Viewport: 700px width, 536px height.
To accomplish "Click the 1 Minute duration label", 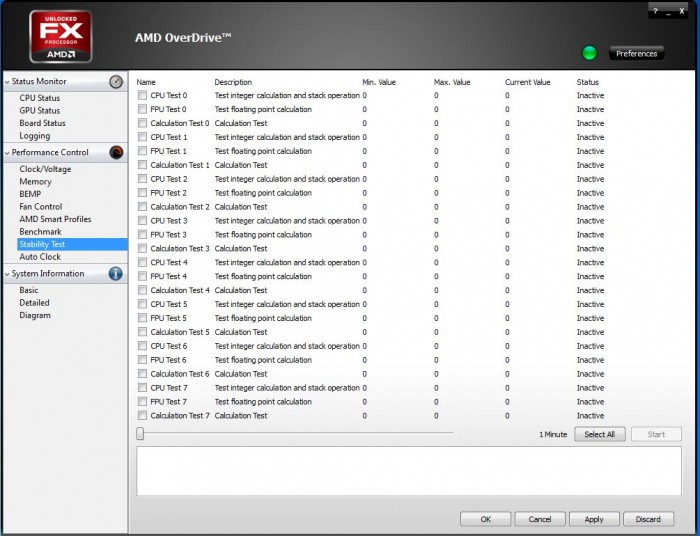I will click(x=553, y=434).
